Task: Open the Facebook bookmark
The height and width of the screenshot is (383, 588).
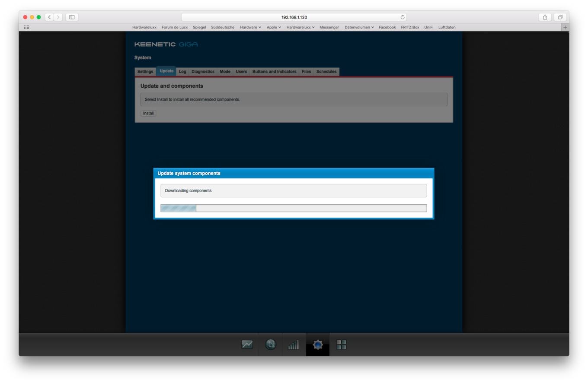Action: pos(387,27)
